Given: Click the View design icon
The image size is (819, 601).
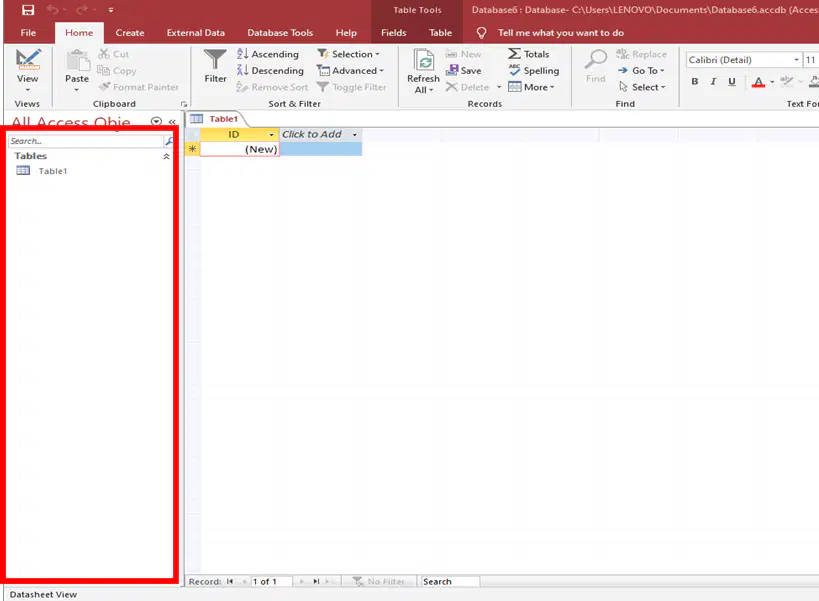Looking at the screenshot, I should pos(28,60).
